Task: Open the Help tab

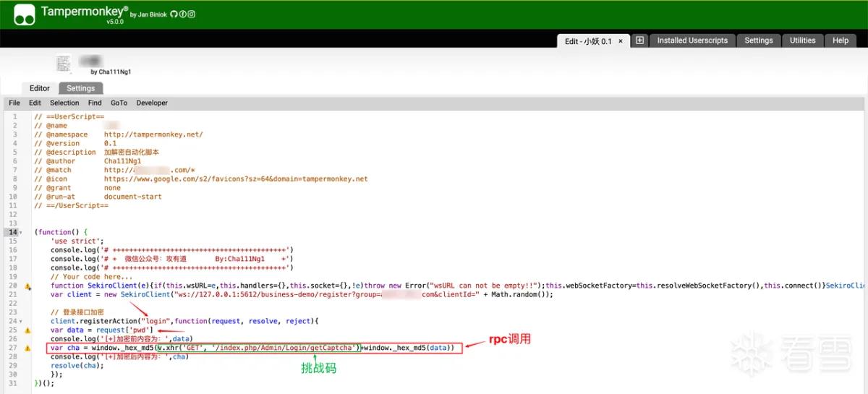Action: [841, 40]
